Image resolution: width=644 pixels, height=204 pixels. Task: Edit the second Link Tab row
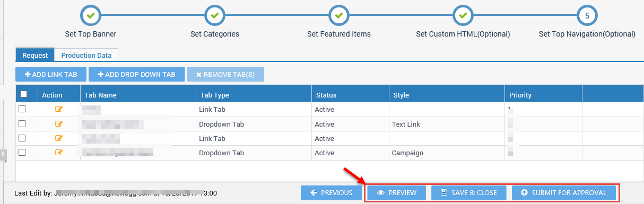coord(59,138)
